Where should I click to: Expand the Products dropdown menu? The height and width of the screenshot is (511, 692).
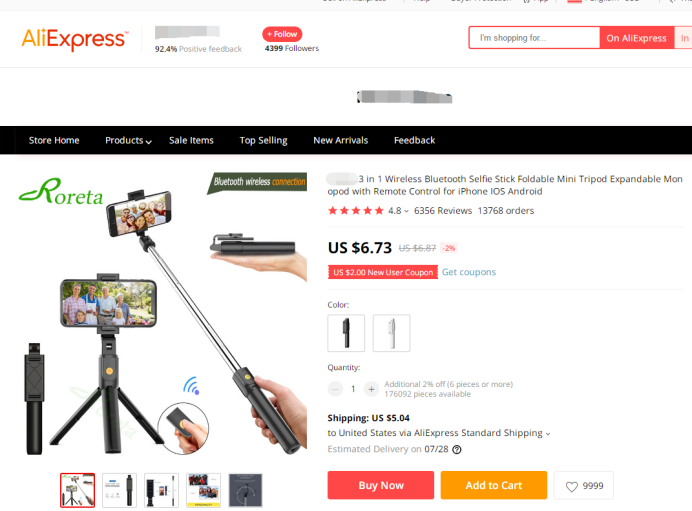click(x=128, y=140)
